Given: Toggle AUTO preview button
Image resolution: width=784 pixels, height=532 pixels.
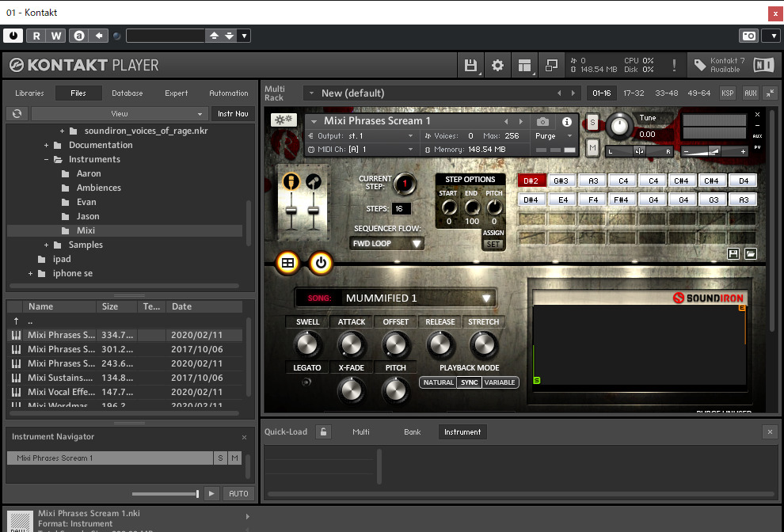Looking at the screenshot, I should (238, 493).
